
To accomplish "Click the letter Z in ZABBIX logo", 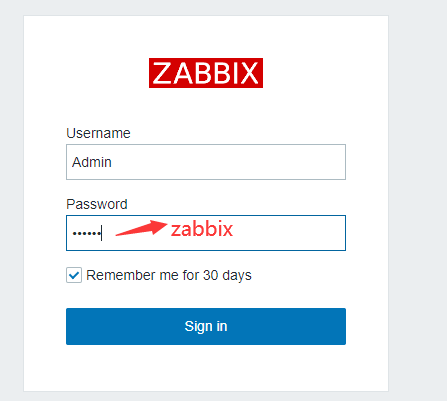I will [162, 73].
